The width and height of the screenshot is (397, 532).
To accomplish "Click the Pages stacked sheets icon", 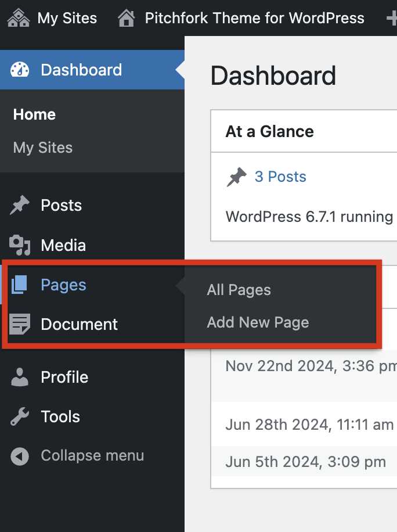I will coord(19,285).
